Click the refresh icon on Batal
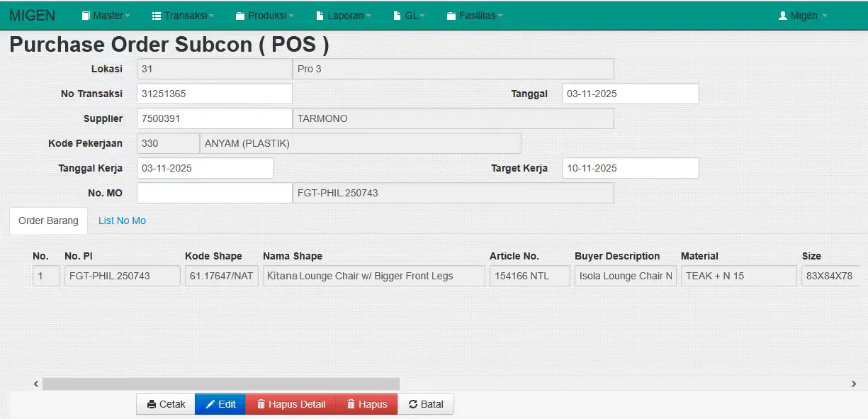 click(x=413, y=404)
